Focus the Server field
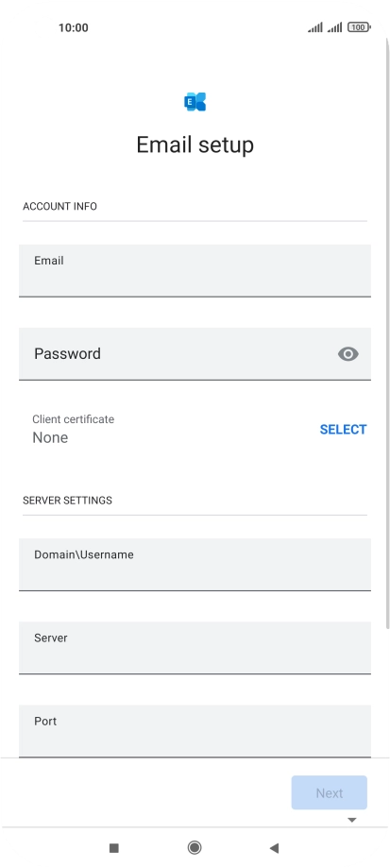390x868 pixels. pos(195,648)
